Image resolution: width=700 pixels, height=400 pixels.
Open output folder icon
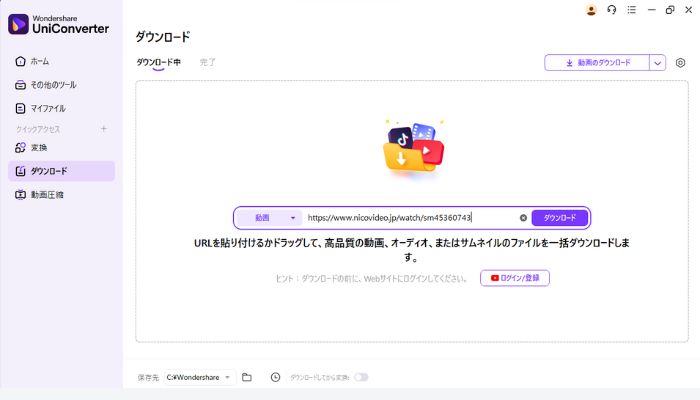coord(247,377)
